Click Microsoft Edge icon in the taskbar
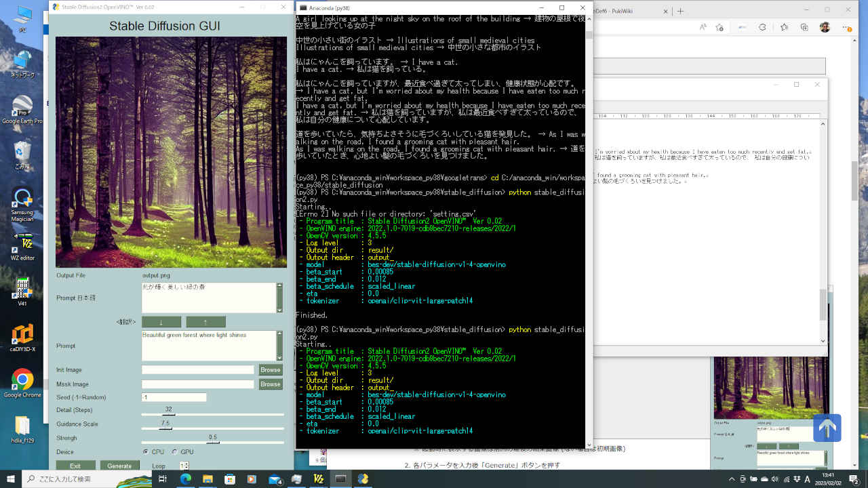Viewport: 868px width, 488px height. [186, 479]
